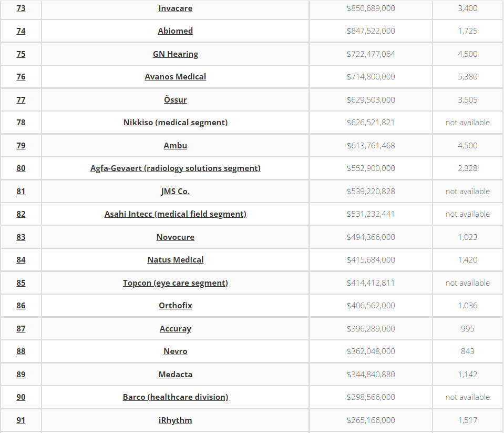Open the Natus Medical link
The image size is (504, 433).
pos(175,259)
